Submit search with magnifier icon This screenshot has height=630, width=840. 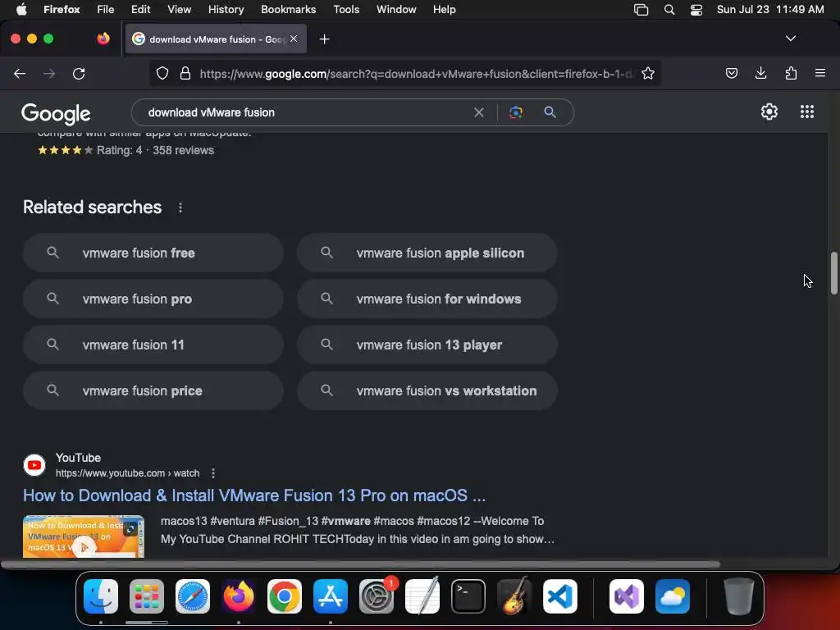click(550, 112)
